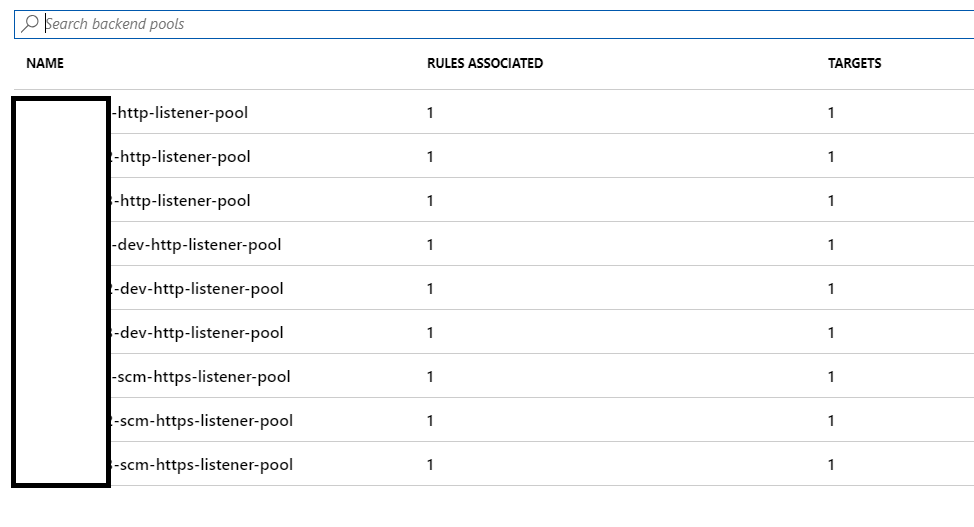Select the second dev-http-listener-pool entry

[198, 290]
